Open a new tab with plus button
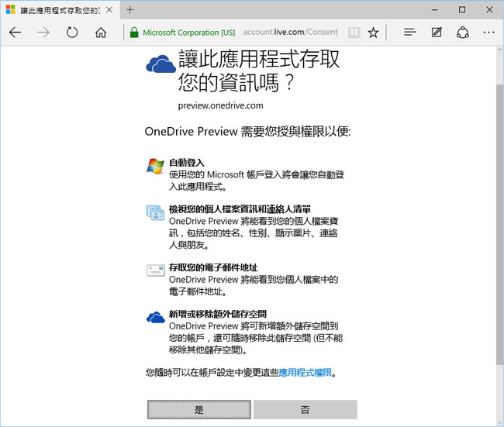 click(x=129, y=9)
